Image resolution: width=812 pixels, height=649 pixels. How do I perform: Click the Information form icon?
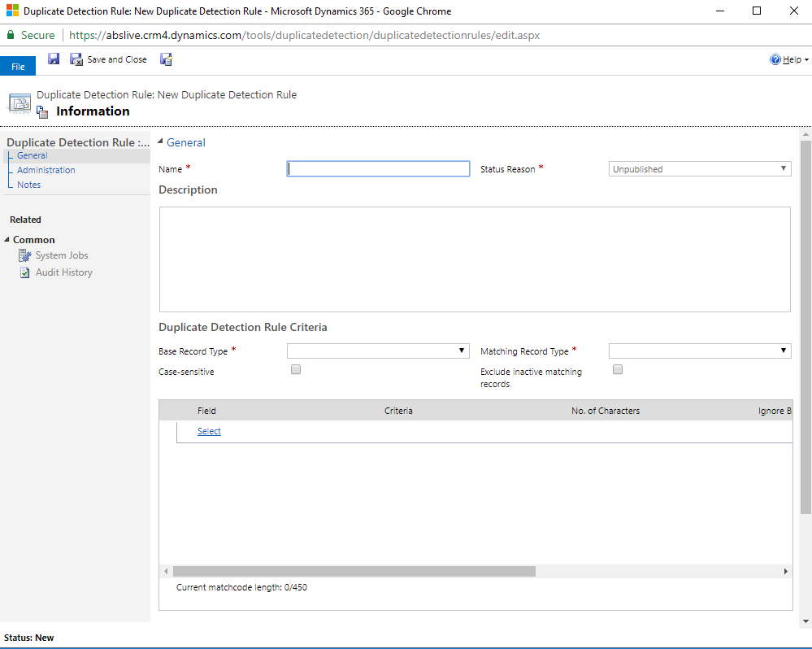pyautogui.click(x=42, y=111)
